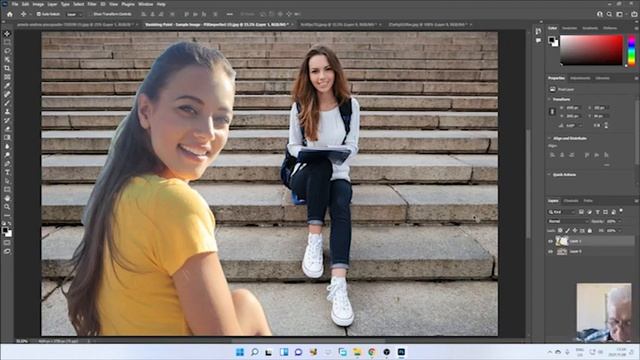
Task: Hide Layer 0 using its eye icon
Action: click(550, 251)
